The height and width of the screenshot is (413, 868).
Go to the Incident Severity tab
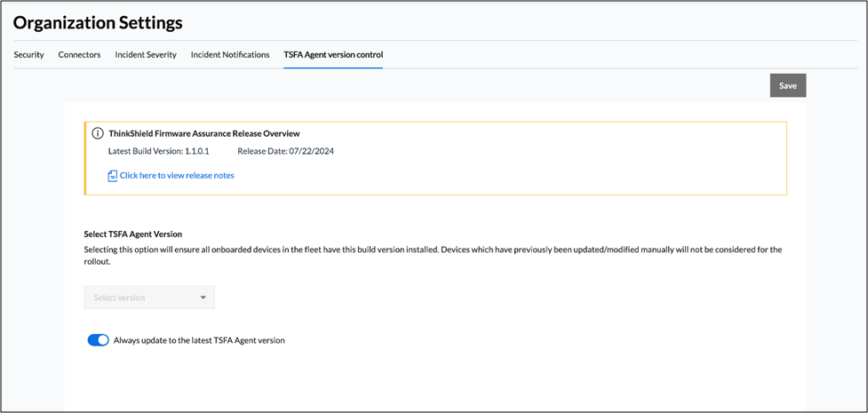pos(146,55)
